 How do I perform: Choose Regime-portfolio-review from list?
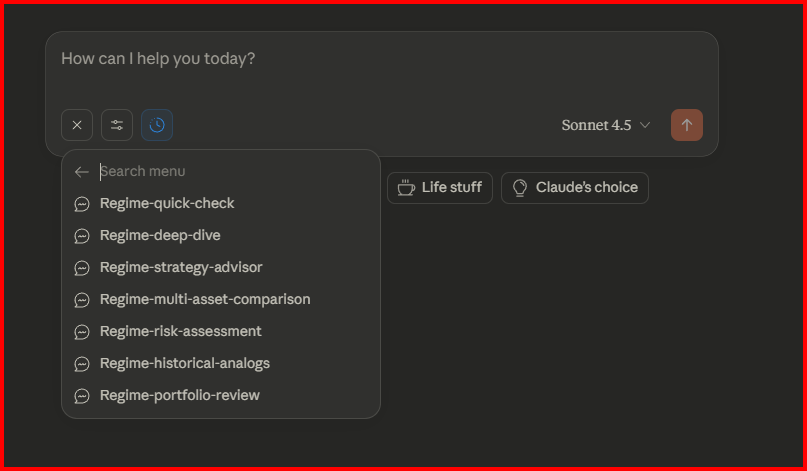coord(180,395)
